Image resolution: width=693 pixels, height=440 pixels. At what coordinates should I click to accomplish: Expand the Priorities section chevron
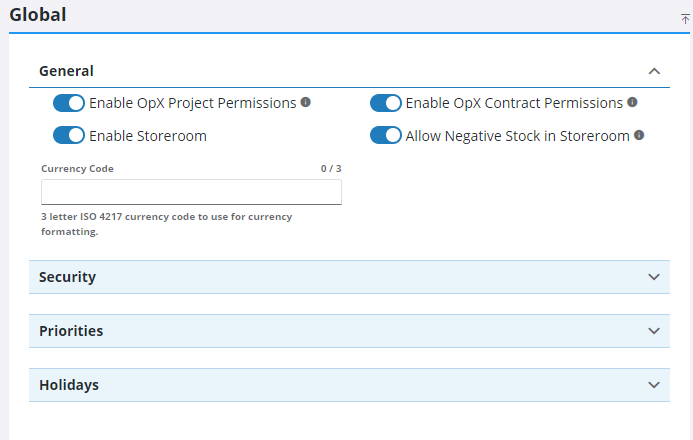tap(654, 331)
